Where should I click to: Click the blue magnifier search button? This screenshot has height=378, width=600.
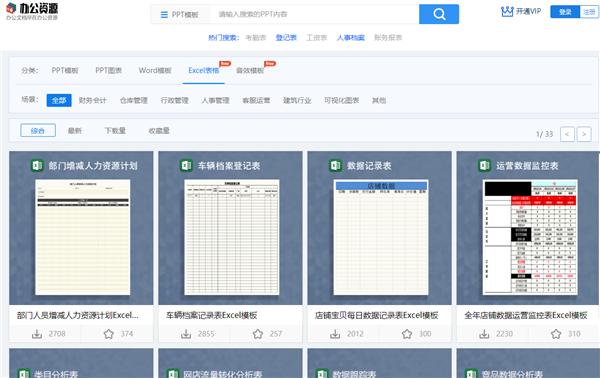pos(439,14)
